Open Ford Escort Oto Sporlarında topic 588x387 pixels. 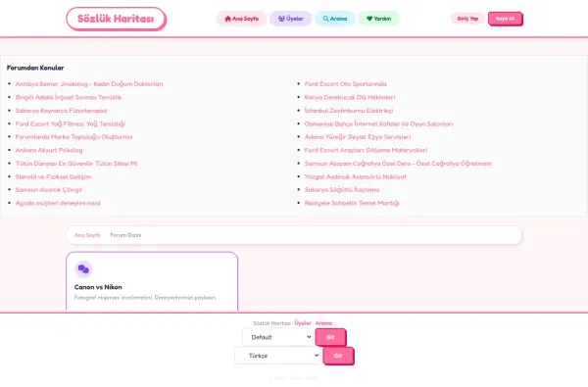(x=345, y=84)
